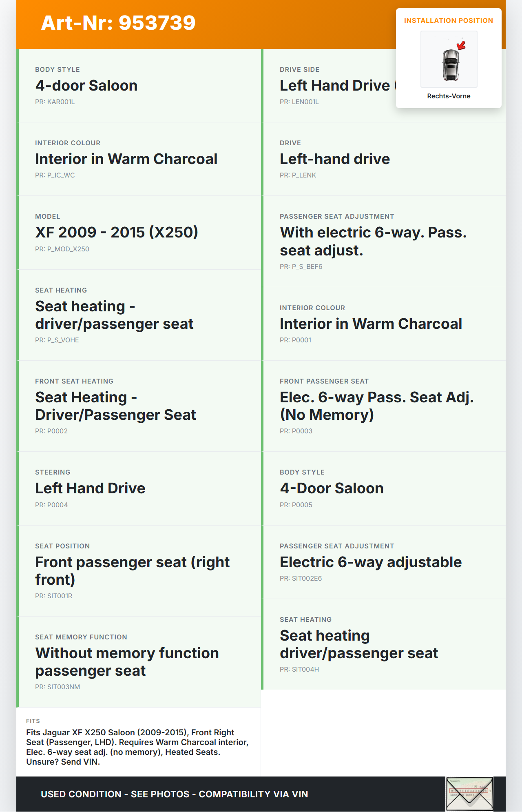The width and height of the screenshot is (522, 812).
Task: Select the With electric 6-way passenger seat entry
Action: [373, 241]
